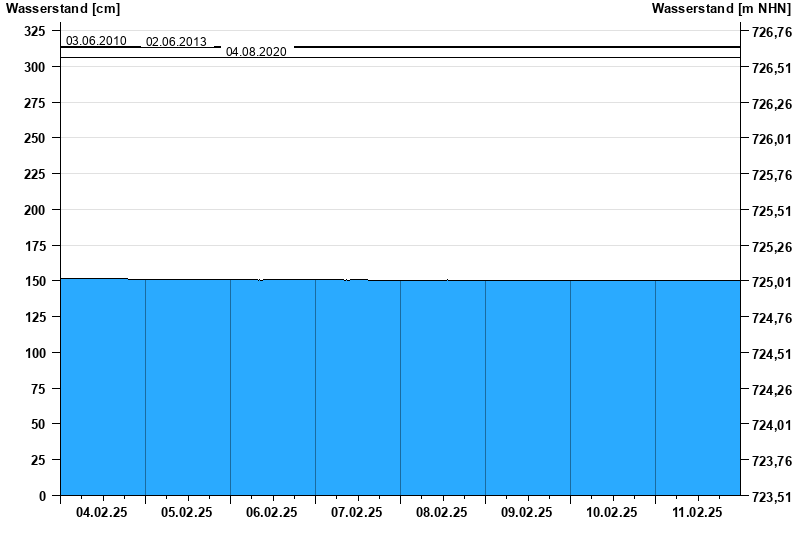Click the blue bar segment above 08.02.25
The width and height of the screenshot is (800, 550).
click(442, 388)
